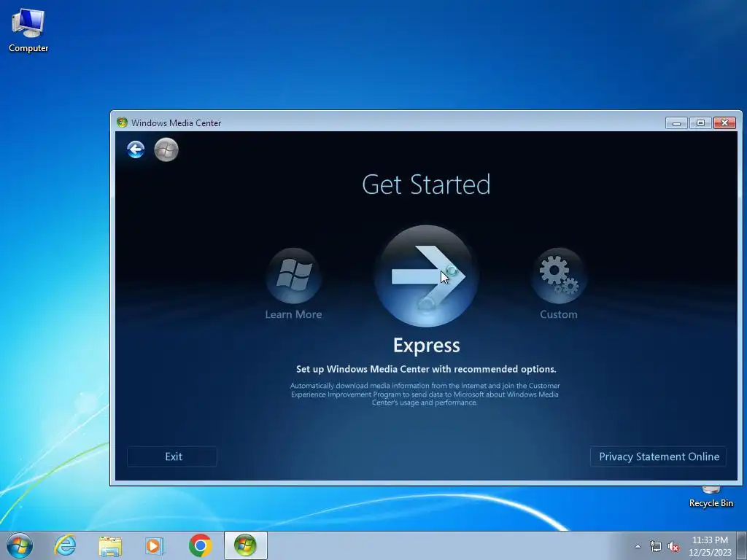This screenshot has height=560, width=747.
Task: Open the clock showing 11:33 PM
Action: click(710, 545)
